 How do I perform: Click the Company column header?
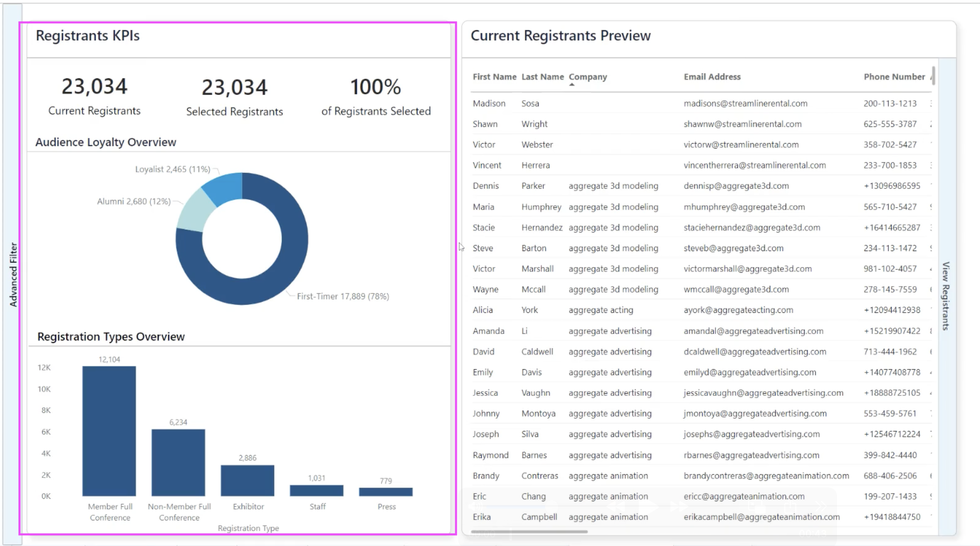(x=587, y=77)
